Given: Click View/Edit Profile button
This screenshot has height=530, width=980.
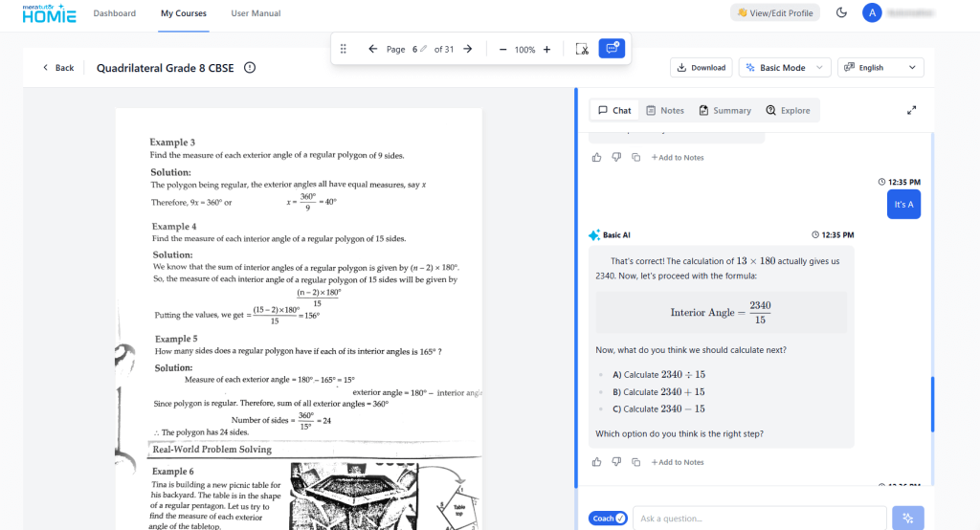Looking at the screenshot, I should (x=775, y=12).
